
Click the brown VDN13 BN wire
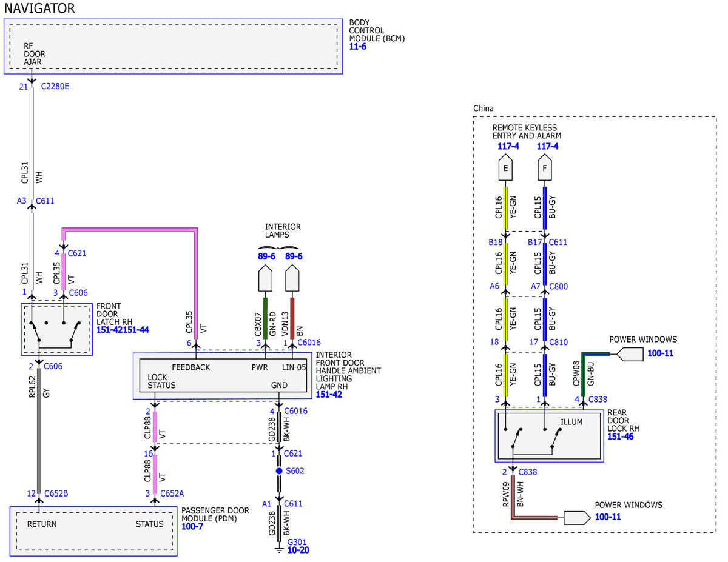292,317
